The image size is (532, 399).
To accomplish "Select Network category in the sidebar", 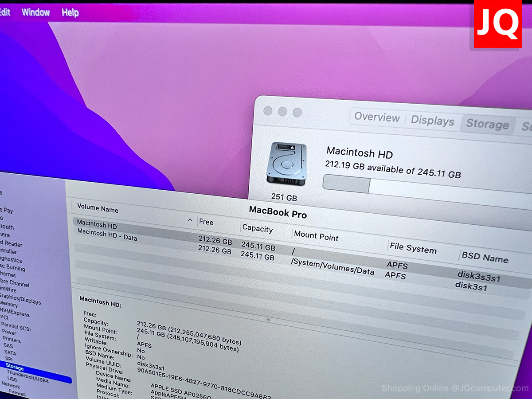I will point(11,384).
